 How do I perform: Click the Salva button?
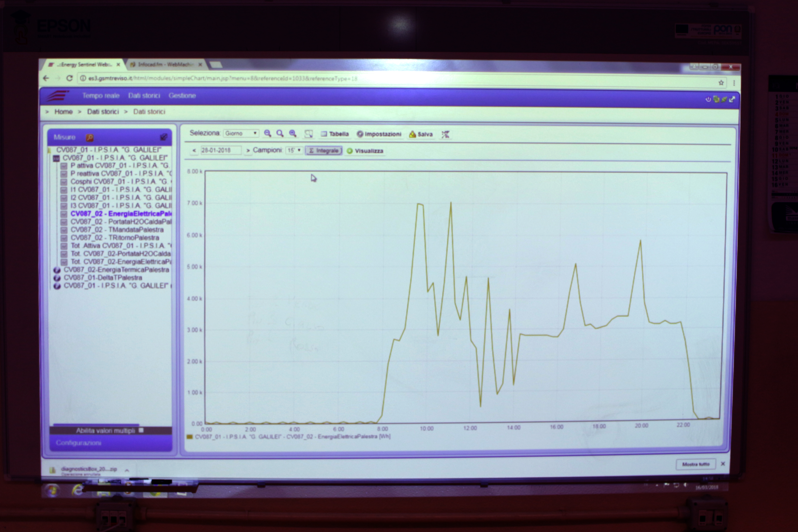tap(421, 134)
